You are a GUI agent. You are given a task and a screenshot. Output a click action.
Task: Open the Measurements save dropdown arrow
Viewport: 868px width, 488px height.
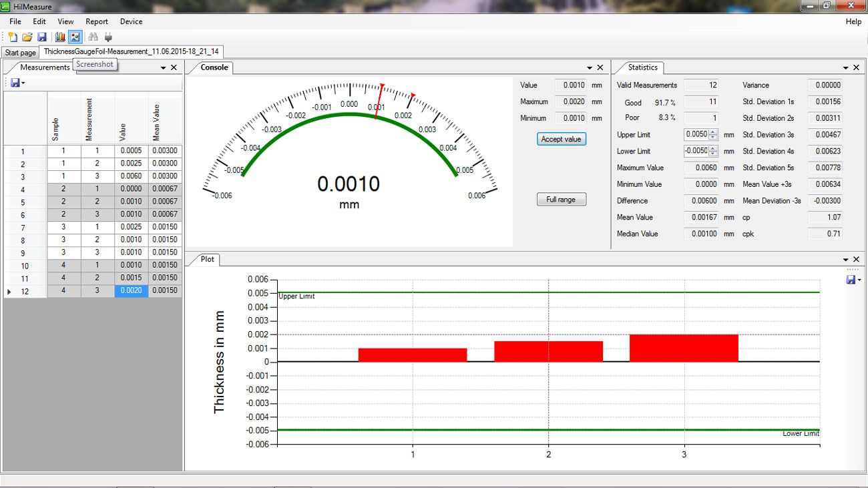click(x=23, y=83)
